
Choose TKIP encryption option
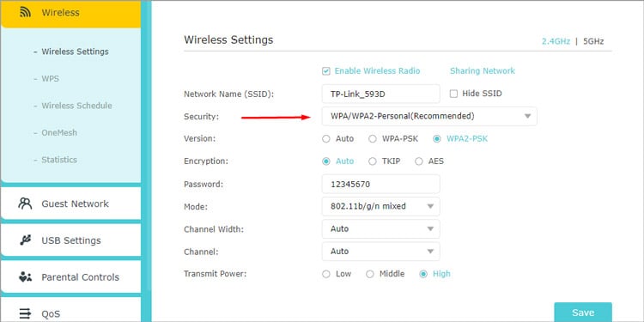pos(373,161)
